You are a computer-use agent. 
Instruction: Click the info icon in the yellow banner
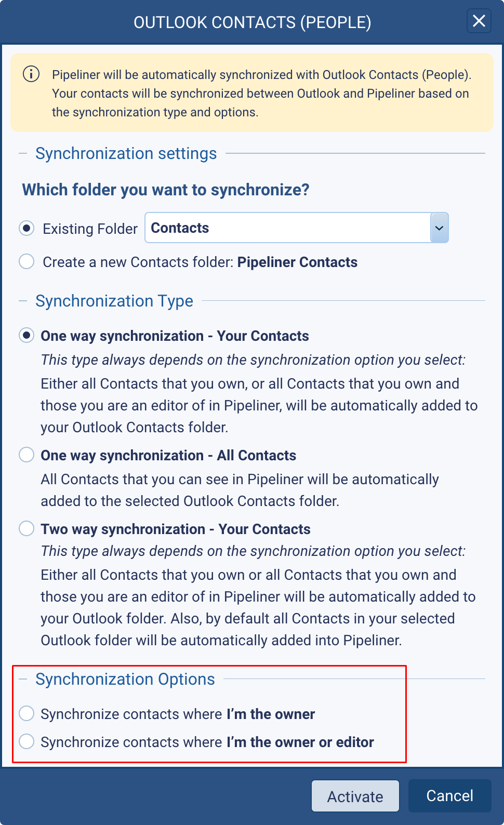pos(31,74)
